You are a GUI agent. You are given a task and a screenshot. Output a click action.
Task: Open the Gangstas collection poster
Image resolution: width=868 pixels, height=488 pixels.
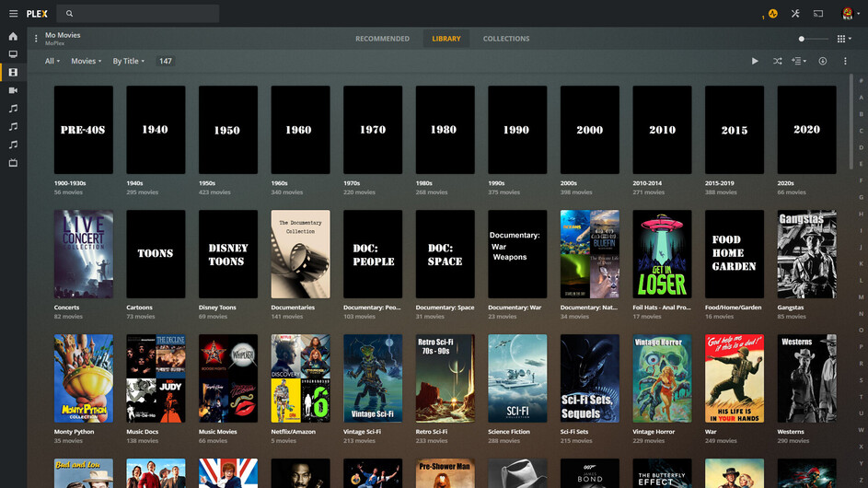tap(806, 254)
